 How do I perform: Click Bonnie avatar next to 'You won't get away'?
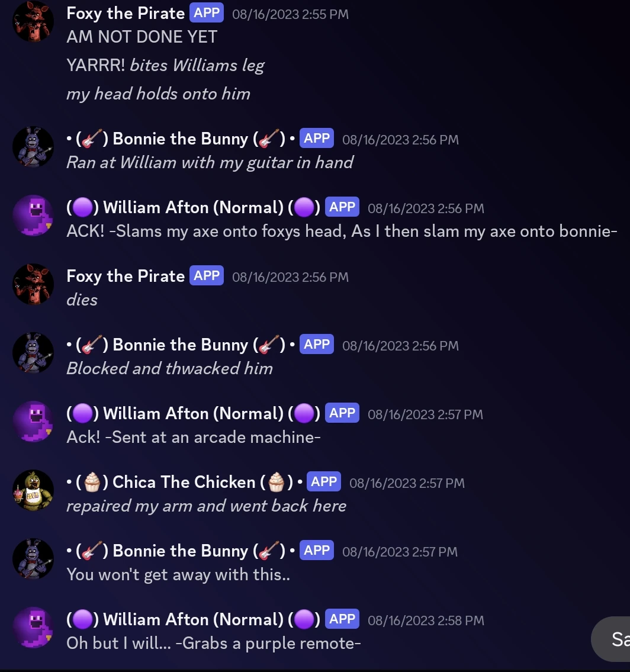tap(33, 559)
